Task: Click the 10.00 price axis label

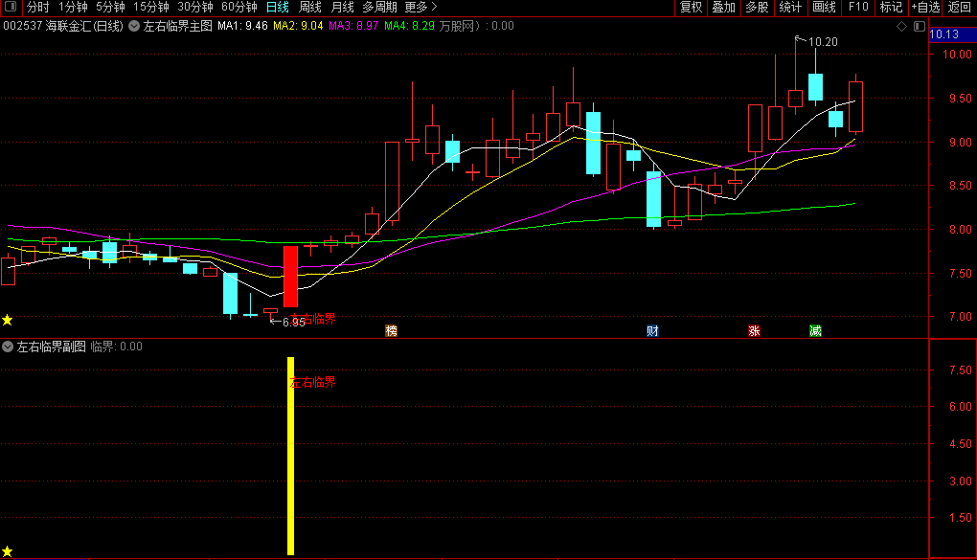Action: click(x=957, y=55)
